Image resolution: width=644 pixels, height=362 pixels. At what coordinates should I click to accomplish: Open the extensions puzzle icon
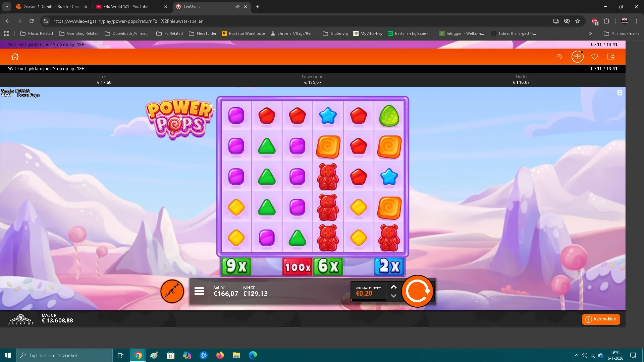tap(606, 21)
